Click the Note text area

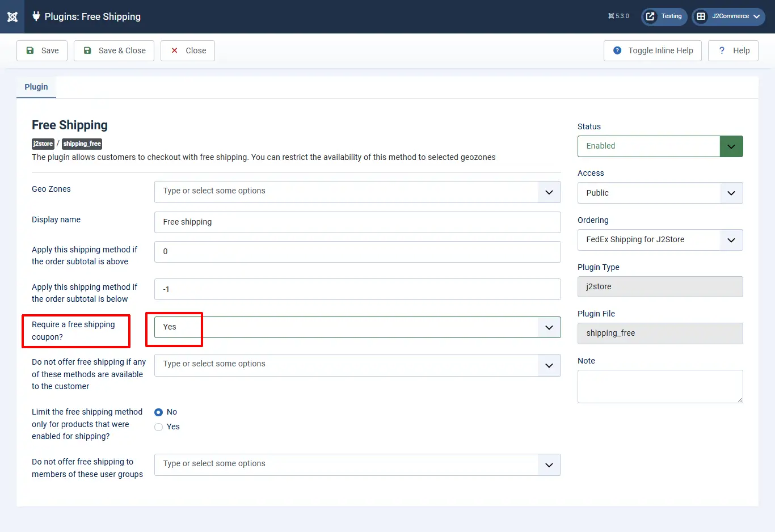[x=660, y=386]
